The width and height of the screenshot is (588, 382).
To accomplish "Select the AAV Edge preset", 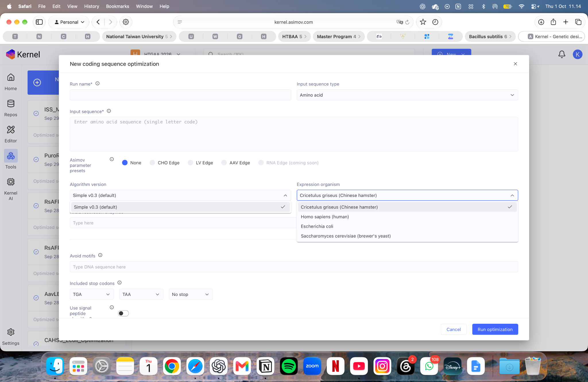I will tap(224, 163).
